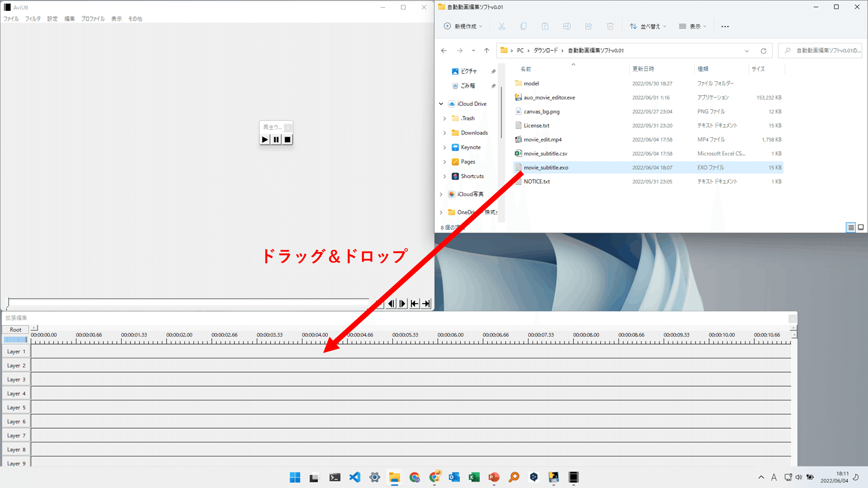Toggle Layer 6 visibility button
This screenshot has width=868, height=488.
pyautogui.click(x=16, y=422)
